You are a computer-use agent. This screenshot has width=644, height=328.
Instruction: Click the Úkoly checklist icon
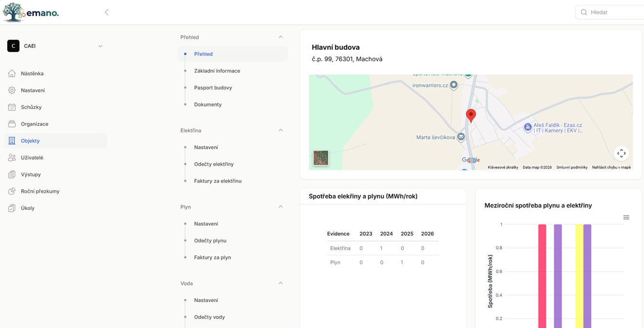(12, 208)
